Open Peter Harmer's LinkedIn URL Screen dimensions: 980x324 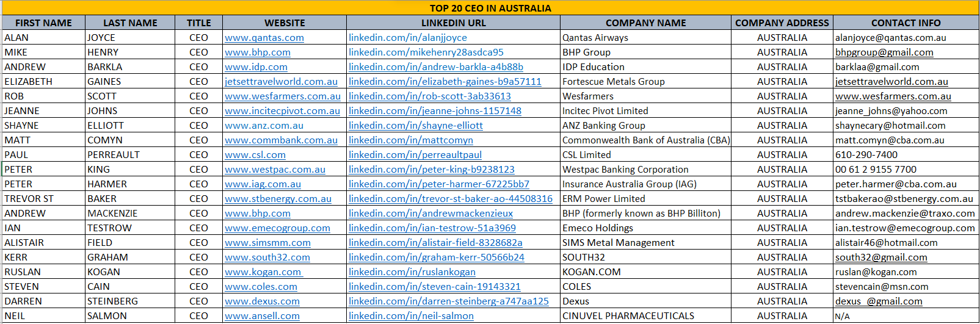click(439, 184)
